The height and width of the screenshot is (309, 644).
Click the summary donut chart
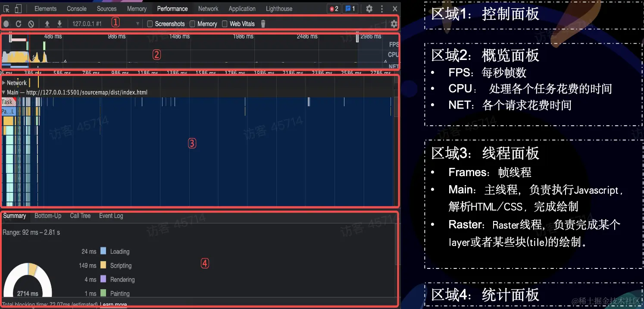(28, 281)
